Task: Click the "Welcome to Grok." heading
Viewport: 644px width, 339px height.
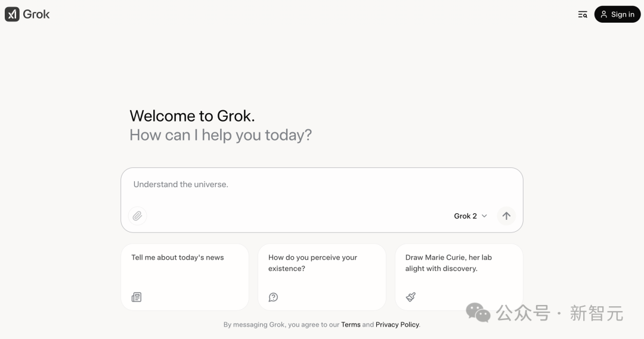Action: [x=192, y=116]
